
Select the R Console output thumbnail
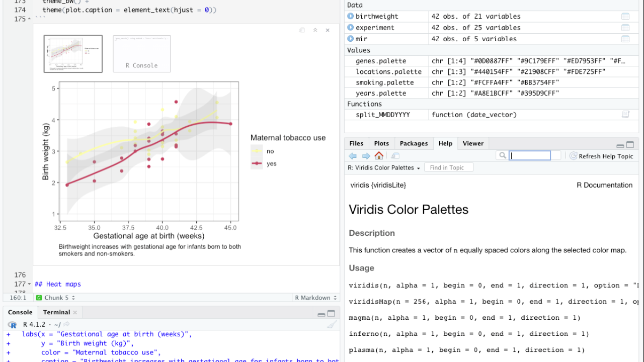142,54
